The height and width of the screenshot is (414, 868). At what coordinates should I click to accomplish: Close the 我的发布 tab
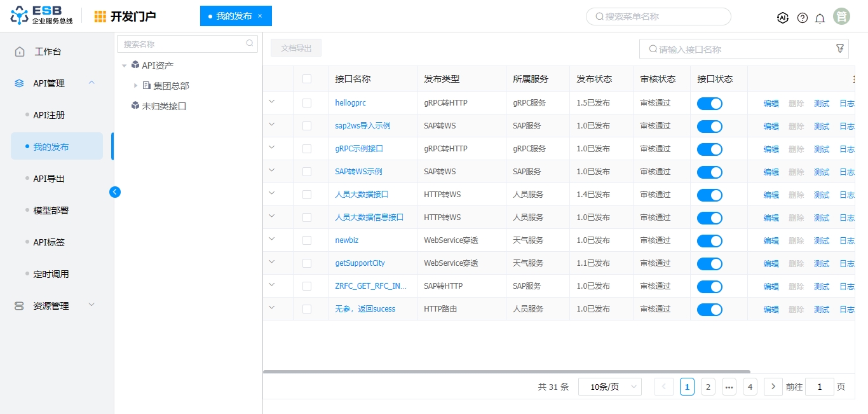point(260,16)
